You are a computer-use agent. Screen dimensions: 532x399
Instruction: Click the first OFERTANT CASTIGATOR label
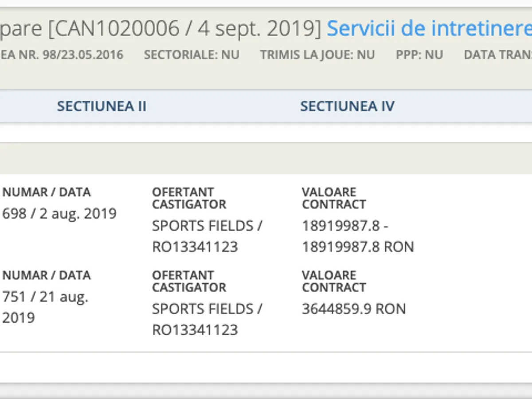[x=189, y=198]
